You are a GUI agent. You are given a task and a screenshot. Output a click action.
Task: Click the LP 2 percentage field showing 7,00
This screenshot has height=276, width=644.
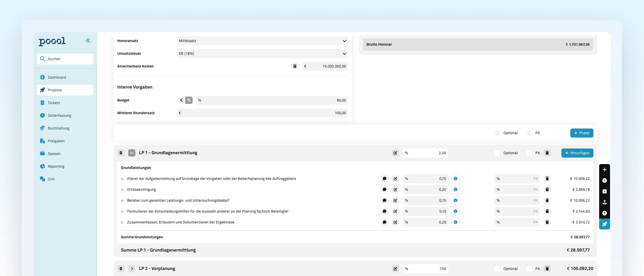tap(425, 269)
